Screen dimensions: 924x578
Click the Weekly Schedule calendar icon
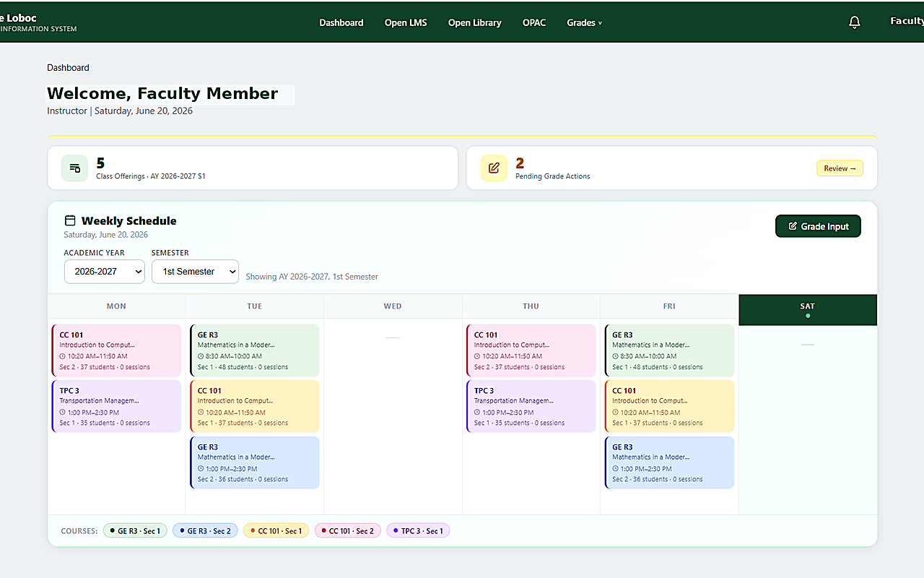point(70,221)
